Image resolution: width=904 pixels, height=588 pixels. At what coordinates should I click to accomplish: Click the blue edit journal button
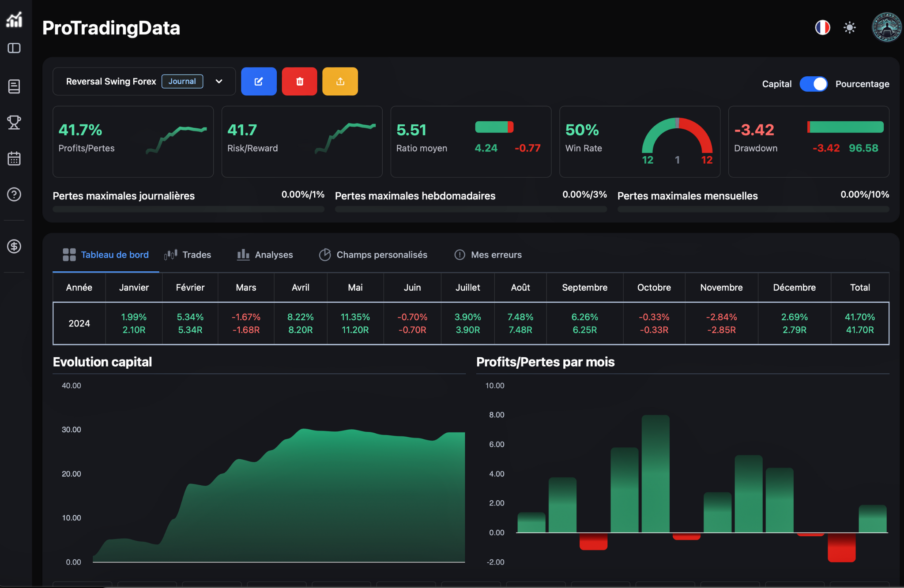259,81
